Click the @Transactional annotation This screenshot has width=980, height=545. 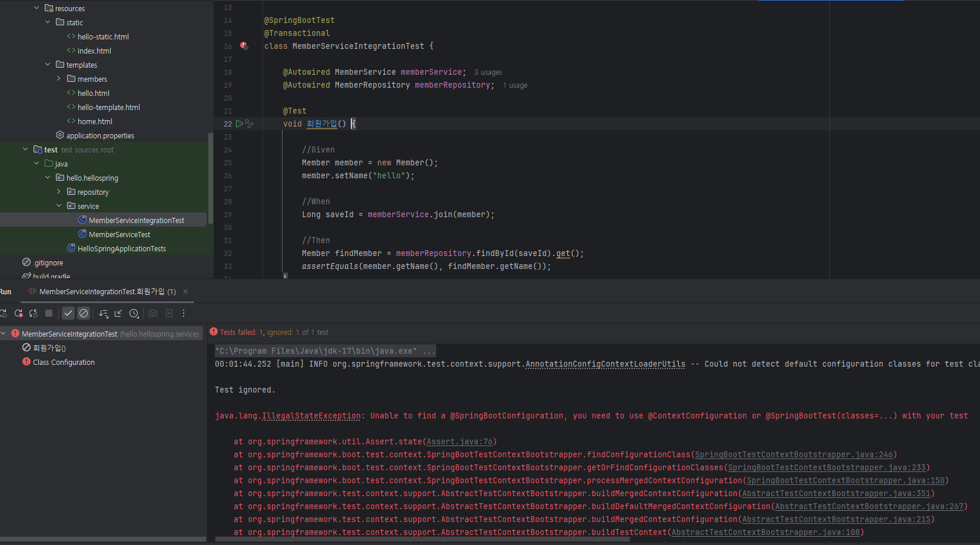pos(297,33)
